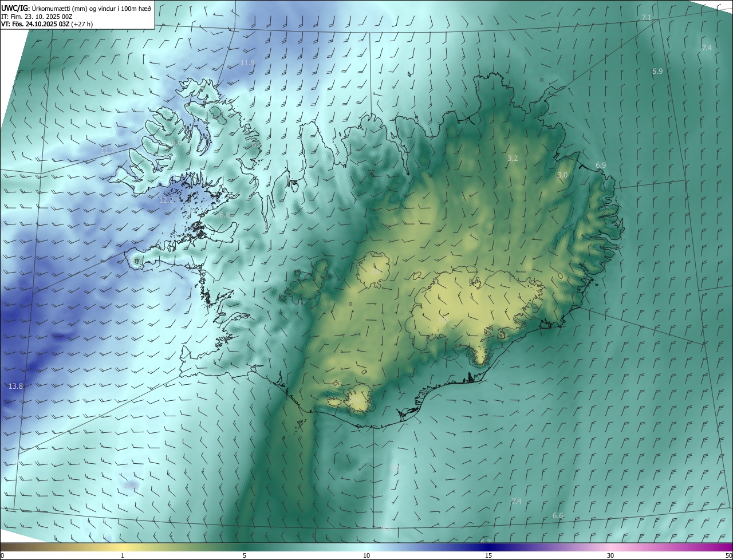This screenshot has height=560, width=733.
Task: Click the 13.8 value label on the map
Action: pyautogui.click(x=16, y=387)
